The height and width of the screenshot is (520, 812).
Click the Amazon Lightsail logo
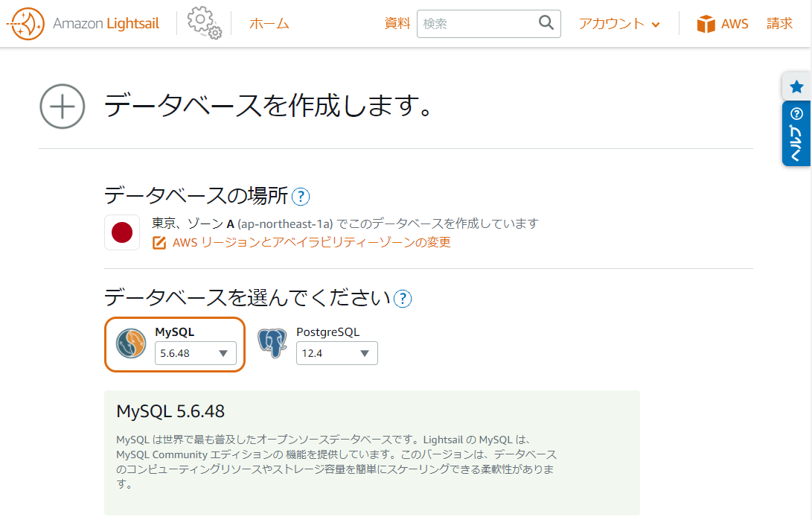coord(83,24)
